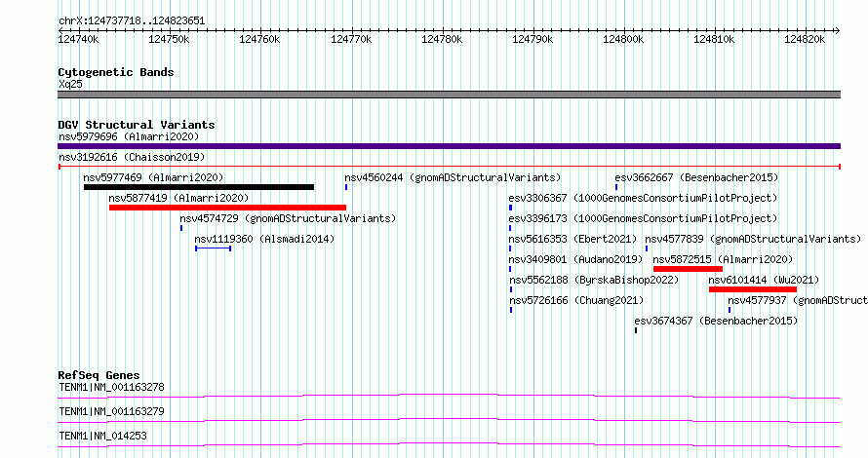The width and height of the screenshot is (868, 458).
Task: Click the magenta TENM1 NM_014253 gene line
Action: tap(449, 444)
